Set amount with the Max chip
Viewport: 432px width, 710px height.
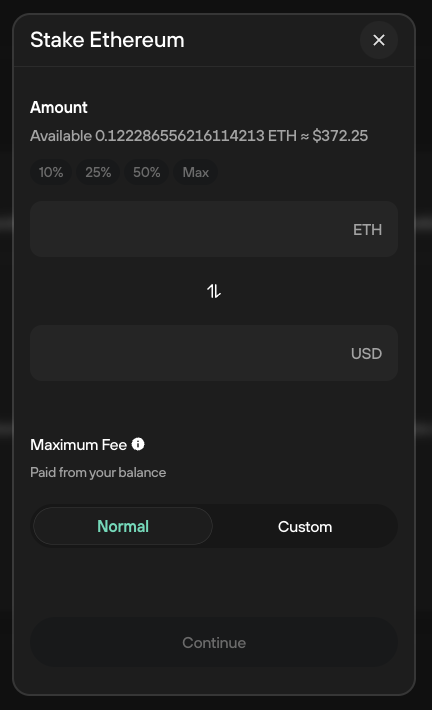coord(196,172)
